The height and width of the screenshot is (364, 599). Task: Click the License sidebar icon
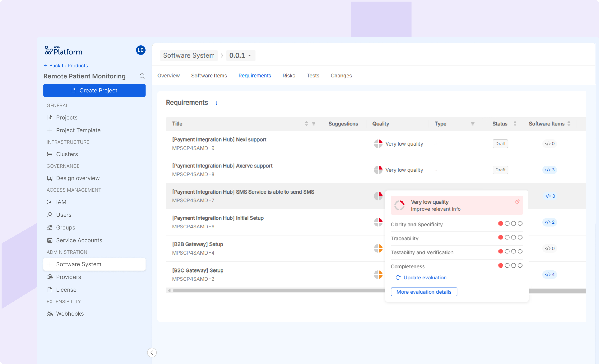(x=50, y=290)
